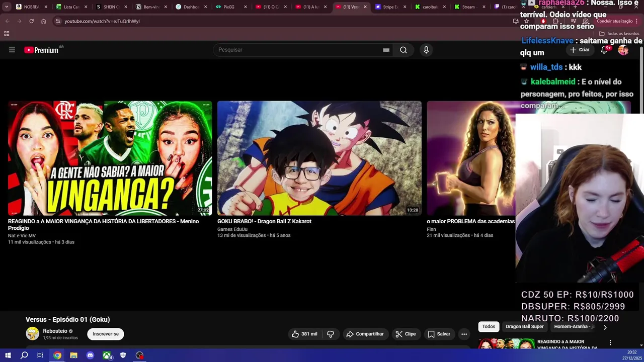Viewport: 644px width, 362px height.
Task: Open Windows Security shield in taskbar
Action: [123, 355]
